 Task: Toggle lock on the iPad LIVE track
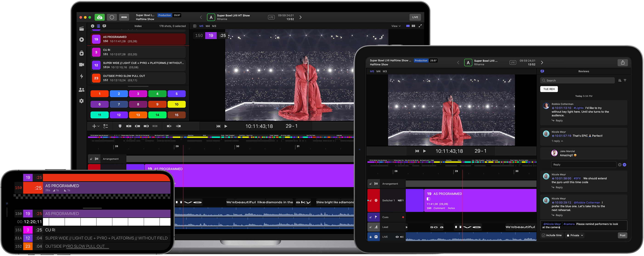pos(370,237)
